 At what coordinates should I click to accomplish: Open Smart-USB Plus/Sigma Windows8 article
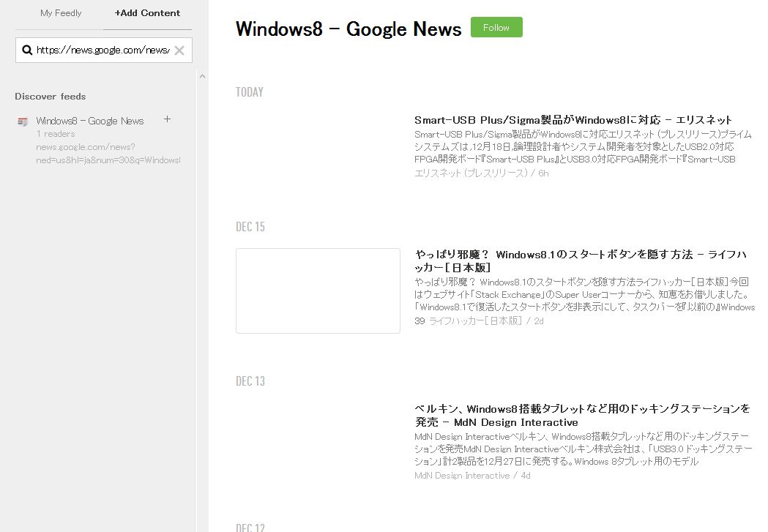(573, 120)
